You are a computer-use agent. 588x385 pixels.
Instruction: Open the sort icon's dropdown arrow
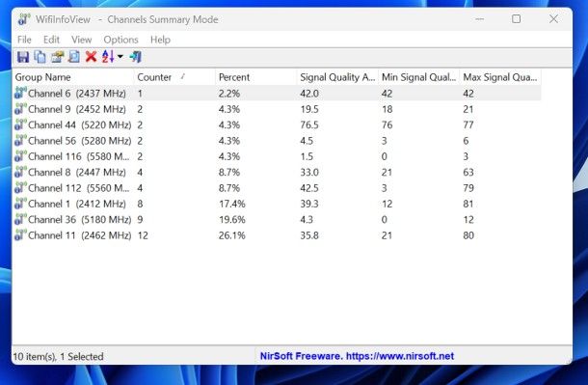tap(120, 57)
